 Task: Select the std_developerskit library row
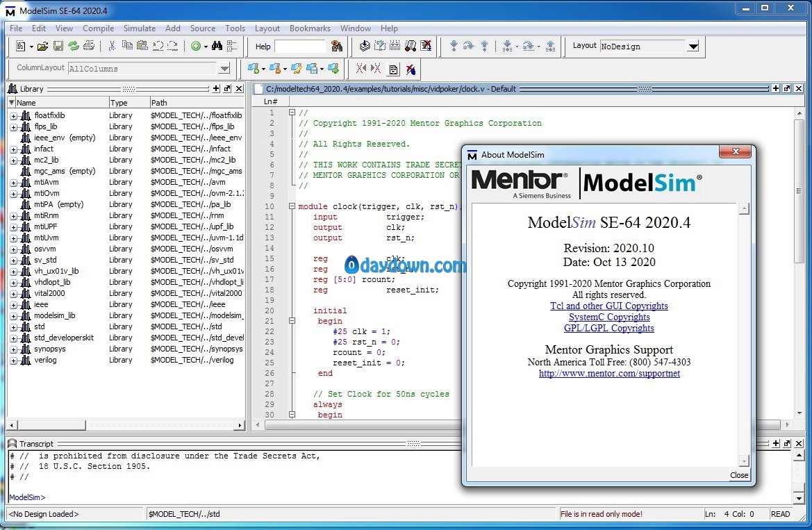click(x=126, y=338)
